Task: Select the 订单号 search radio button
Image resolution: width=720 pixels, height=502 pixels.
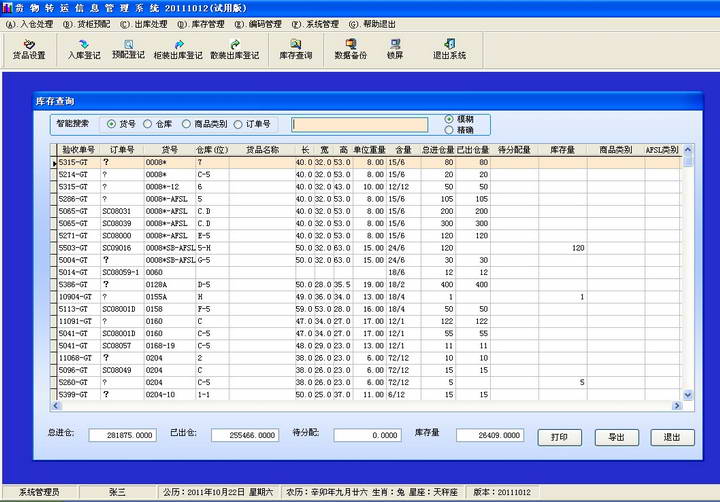Action: coord(238,124)
